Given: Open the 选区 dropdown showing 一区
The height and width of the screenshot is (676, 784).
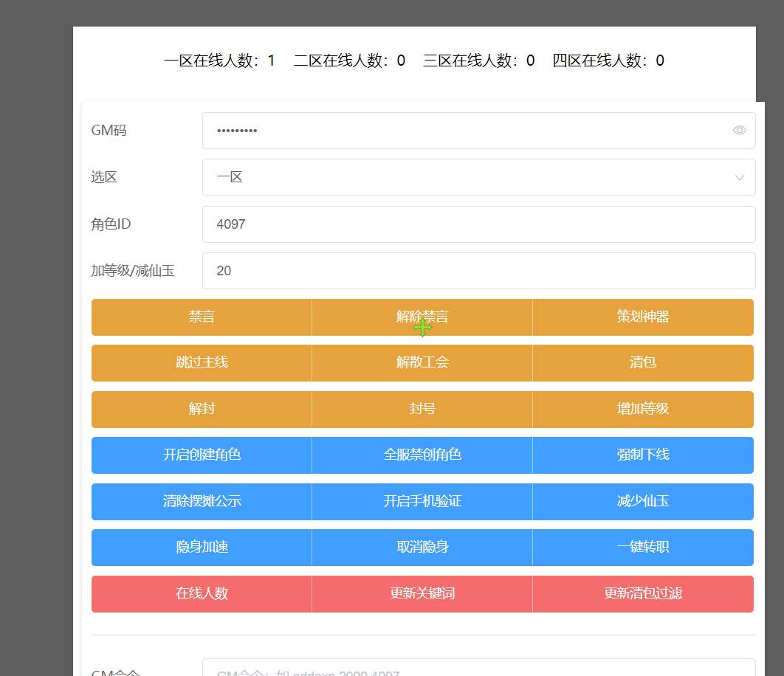Looking at the screenshot, I should (x=478, y=177).
